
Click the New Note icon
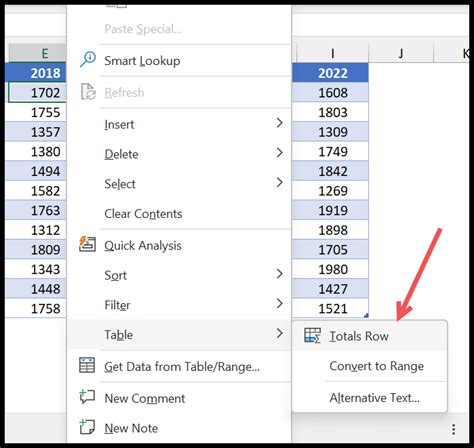pos(87,427)
